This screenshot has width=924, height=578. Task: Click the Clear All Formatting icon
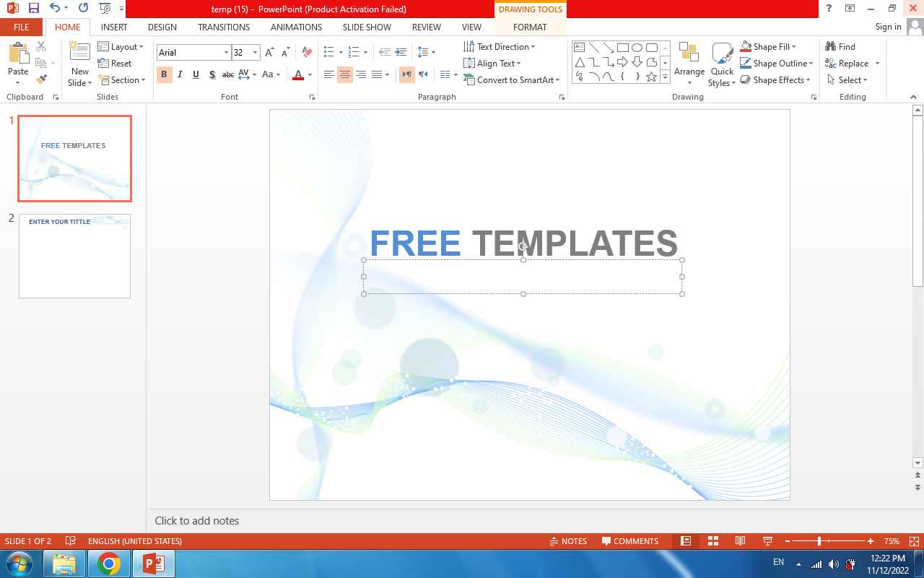[307, 52]
